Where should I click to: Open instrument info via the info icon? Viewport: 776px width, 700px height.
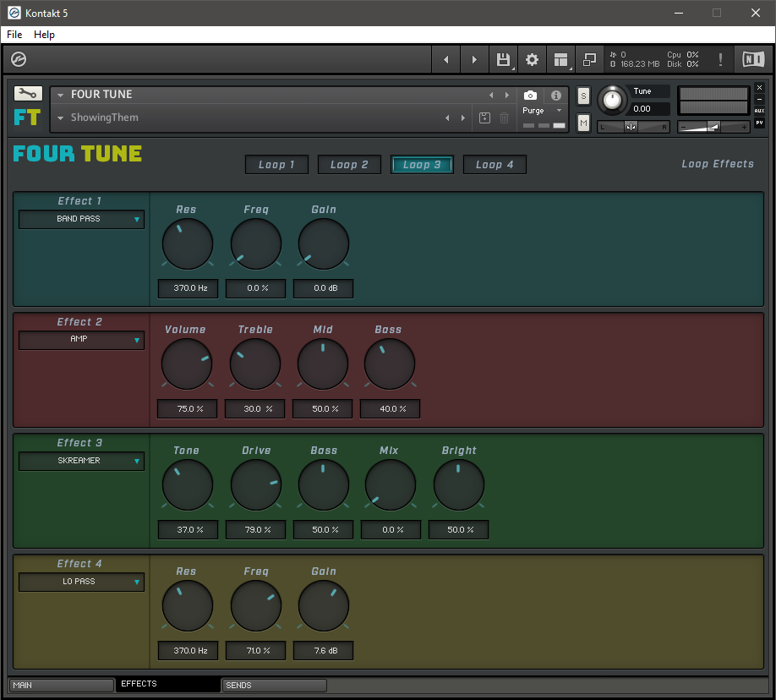pyautogui.click(x=555, y=95)
